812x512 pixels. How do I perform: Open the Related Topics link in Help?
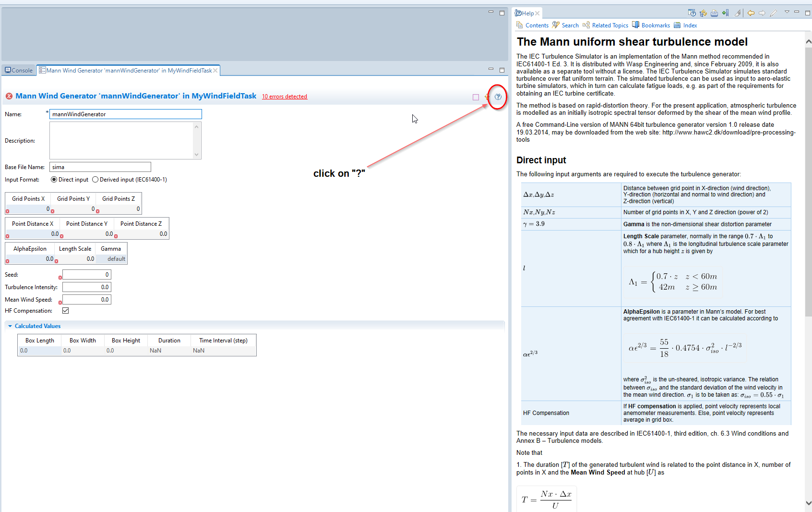(x=609, y=25)
